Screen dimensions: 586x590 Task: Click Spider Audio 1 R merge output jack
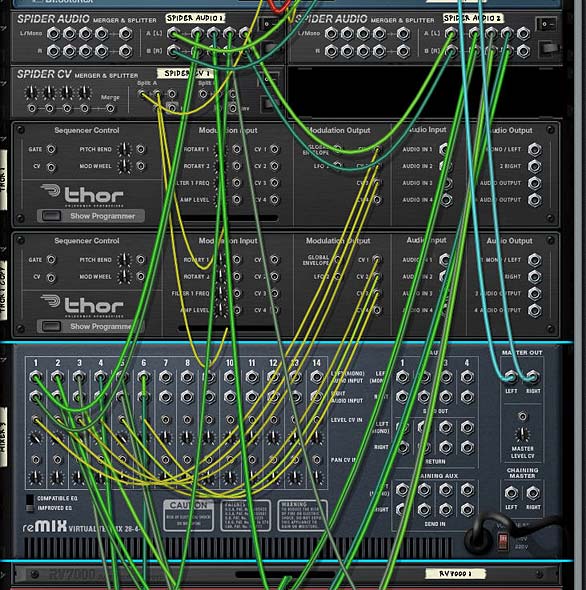[125, 51]
